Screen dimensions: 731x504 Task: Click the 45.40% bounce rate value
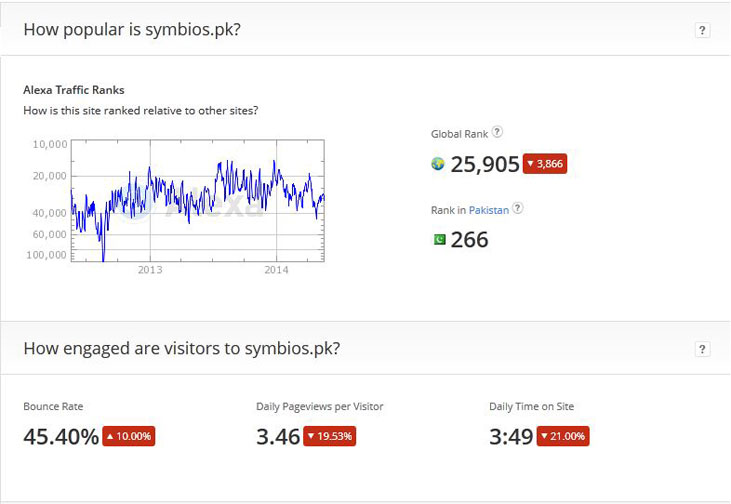61,436
